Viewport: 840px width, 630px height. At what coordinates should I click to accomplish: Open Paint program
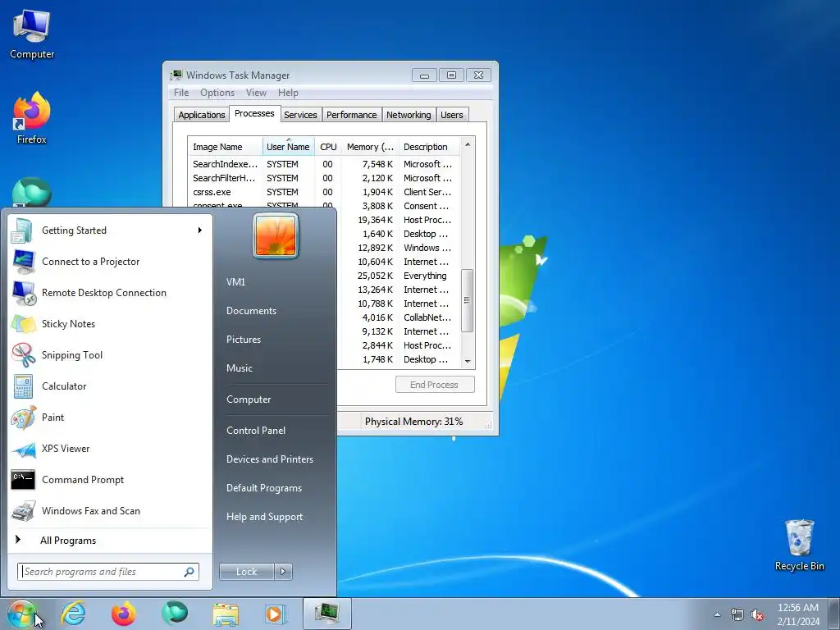(110, 418)
